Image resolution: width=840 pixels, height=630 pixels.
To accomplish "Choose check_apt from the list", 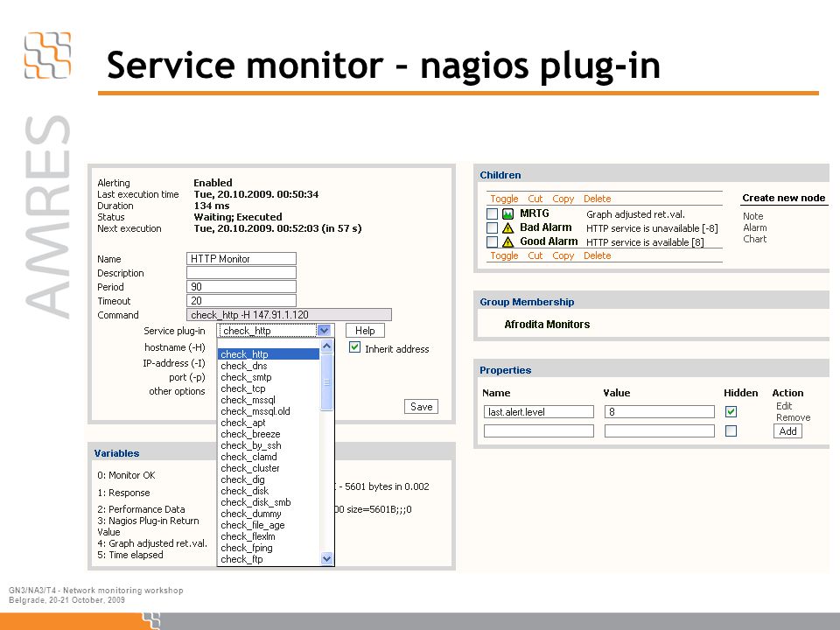I will click(x=269, y=423).
